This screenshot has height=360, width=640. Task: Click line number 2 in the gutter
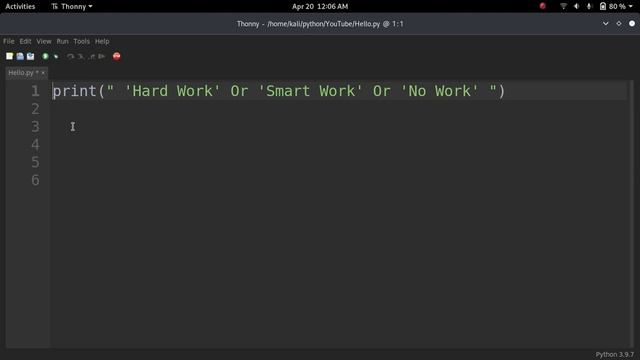(x=36, y=109)
